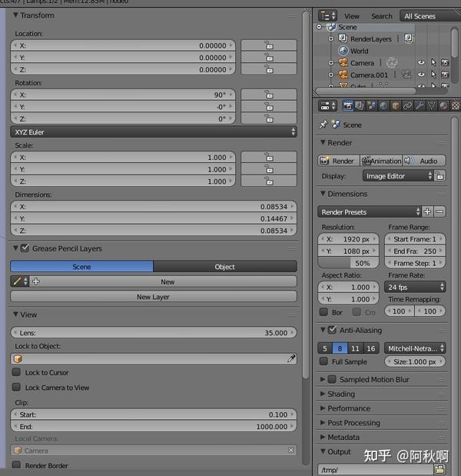Screen dimensions: 461x476
Task: Click the Animation render button
Action: pos(381,161)
